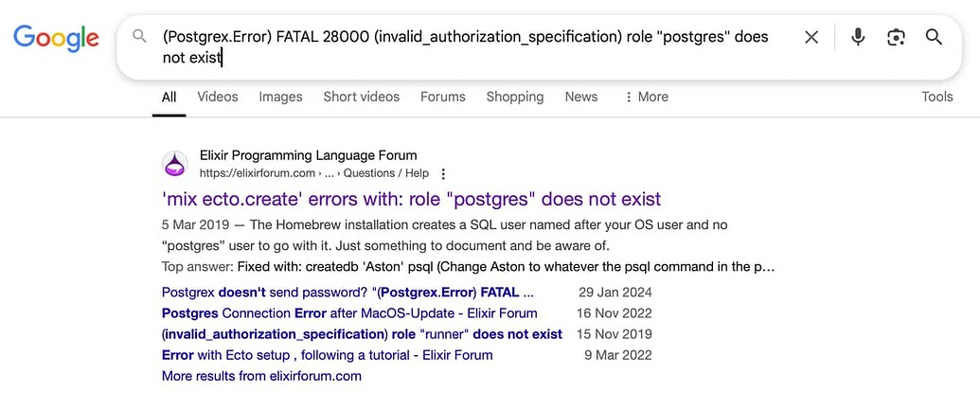Clear the search box with the X icon
This screenshot has width=980, height=410.
click(811, 38)
